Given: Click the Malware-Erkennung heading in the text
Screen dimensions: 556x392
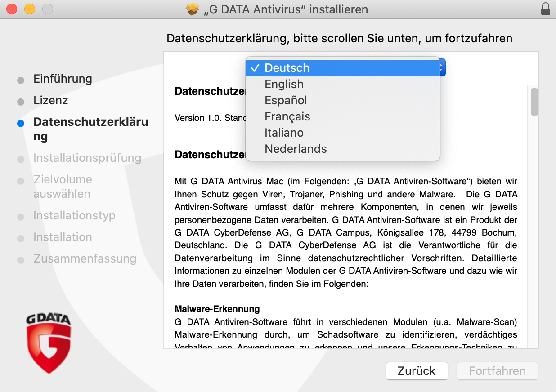Looking at the screenshot, I should [217, 309].
